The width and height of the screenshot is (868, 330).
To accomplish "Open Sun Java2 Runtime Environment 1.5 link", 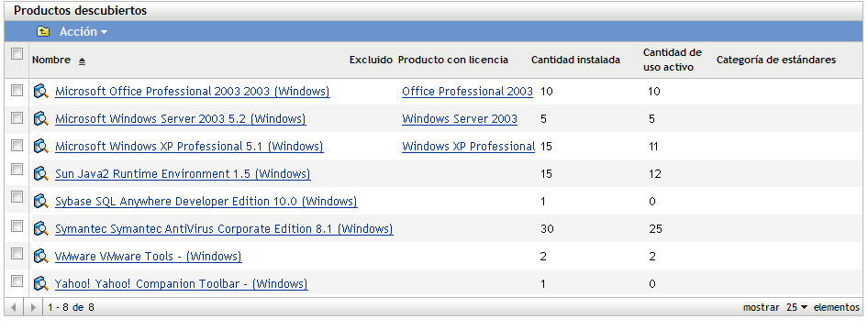I will coord(183,174).
